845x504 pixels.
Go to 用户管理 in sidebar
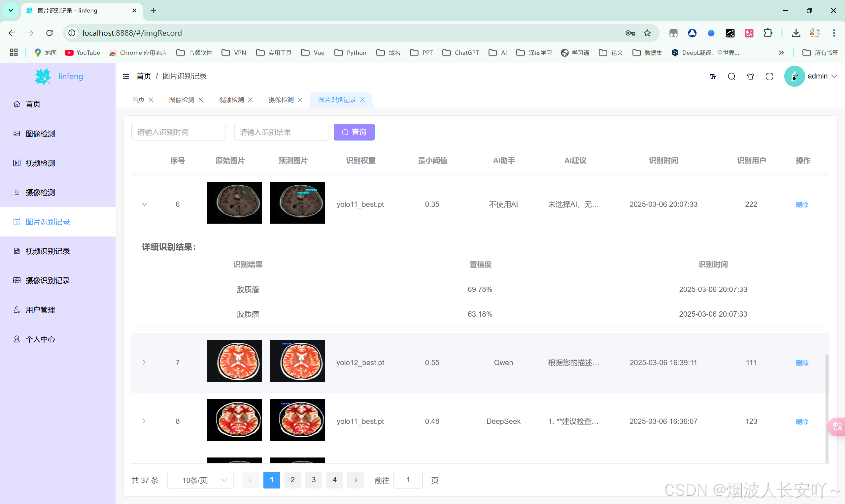40,310
